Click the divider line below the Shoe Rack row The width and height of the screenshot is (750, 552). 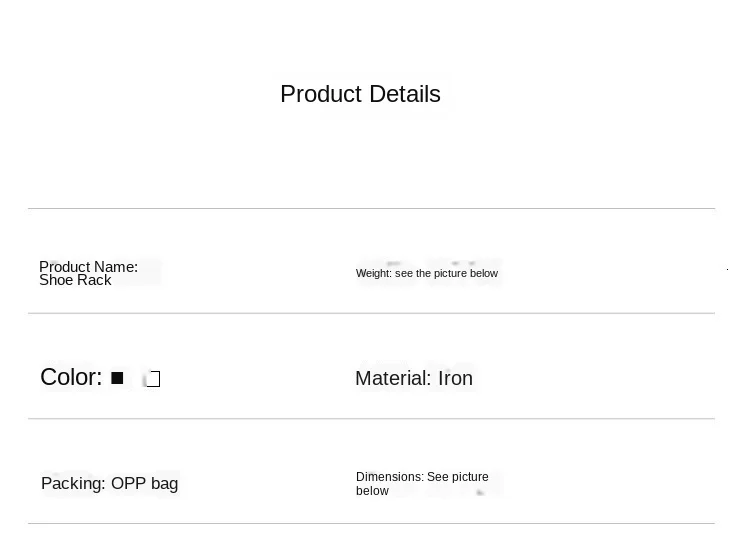click(371, 313)
